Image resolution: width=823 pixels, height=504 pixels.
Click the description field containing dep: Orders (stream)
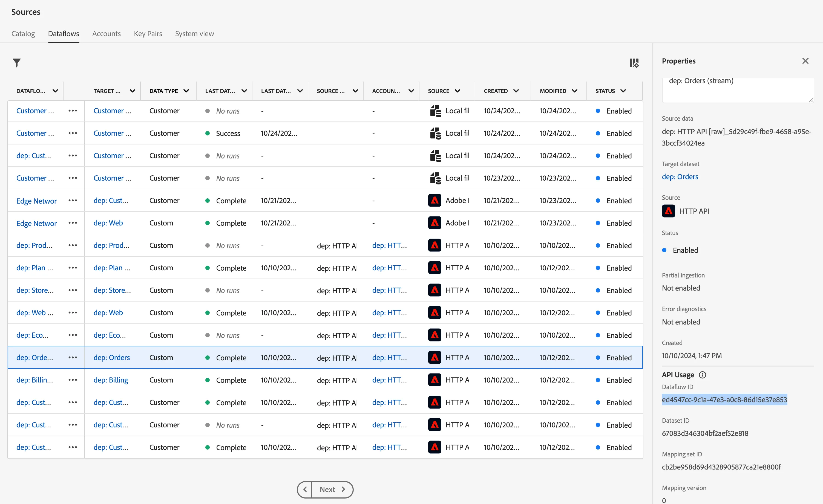(x=738, y=90)
